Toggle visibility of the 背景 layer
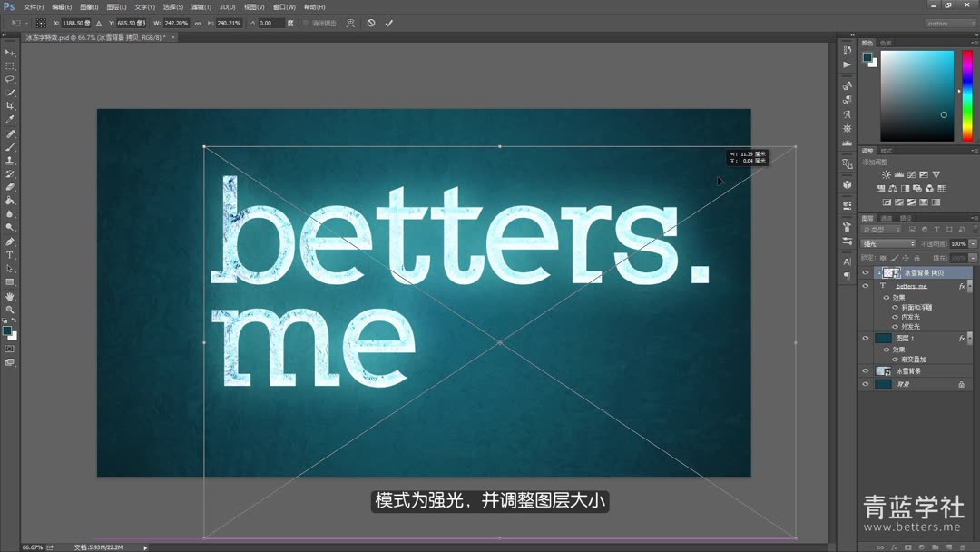Image resolution: width=980 pixels, height=552 pixels. coord(865,382)
